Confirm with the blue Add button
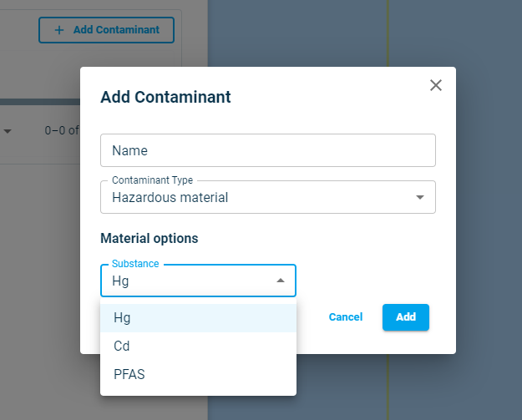 click(x=405, y=317)
